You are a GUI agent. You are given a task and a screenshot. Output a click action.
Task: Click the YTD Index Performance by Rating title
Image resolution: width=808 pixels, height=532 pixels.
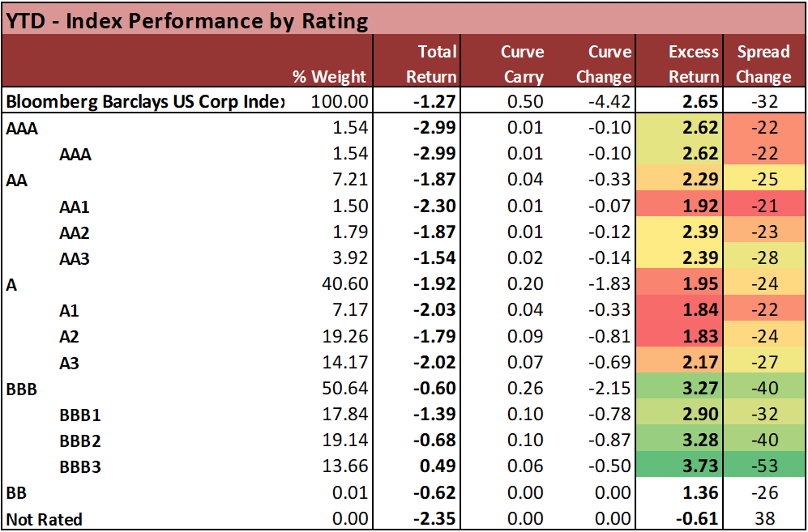187,21
